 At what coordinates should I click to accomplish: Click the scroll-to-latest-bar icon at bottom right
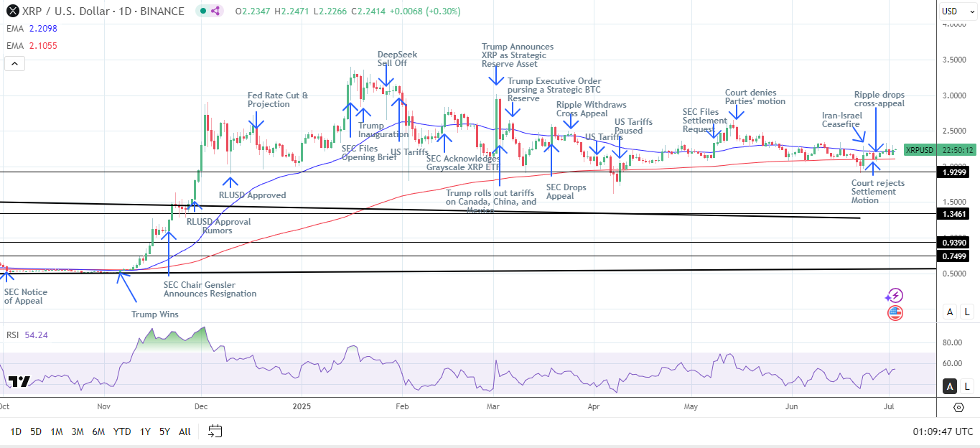(958, 407)
